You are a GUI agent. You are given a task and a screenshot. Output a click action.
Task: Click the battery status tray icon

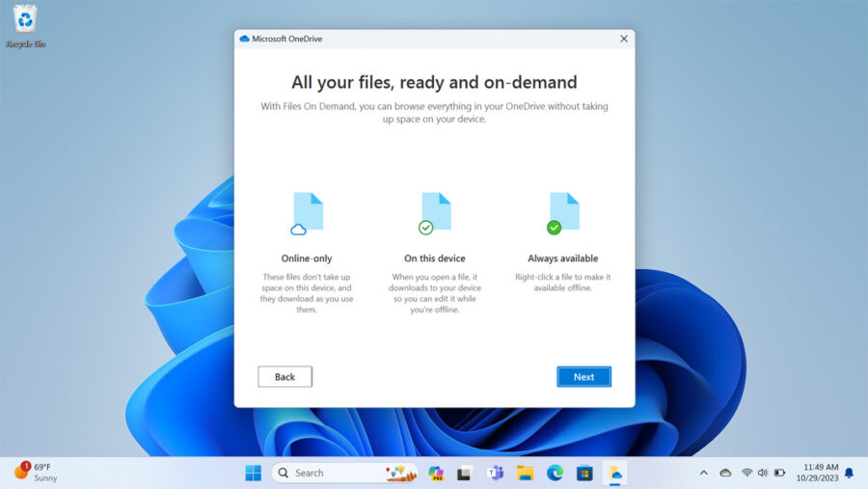pos(779,473)
